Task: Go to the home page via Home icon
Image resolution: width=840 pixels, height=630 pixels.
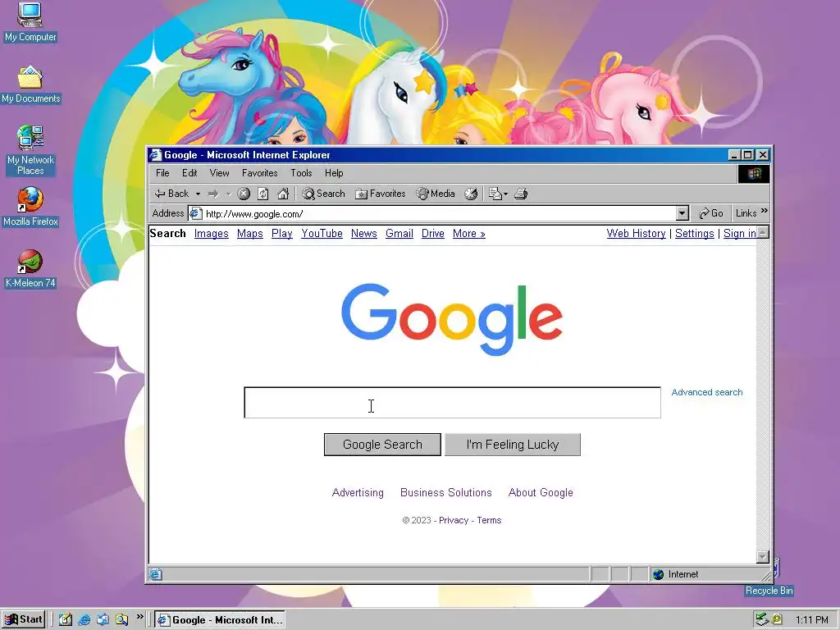Action: 283,194
